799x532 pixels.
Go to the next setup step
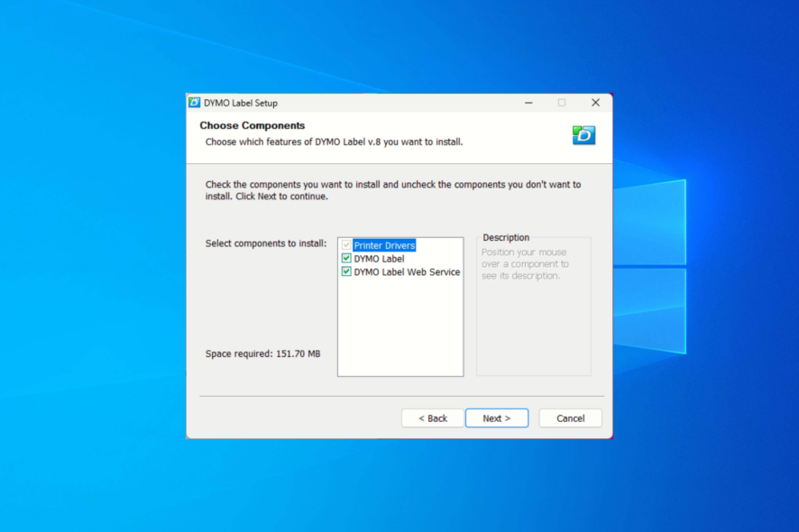pos(497,418)
